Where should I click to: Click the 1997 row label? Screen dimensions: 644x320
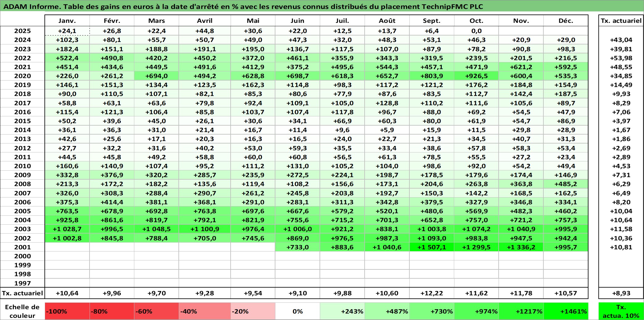(23, 283)
